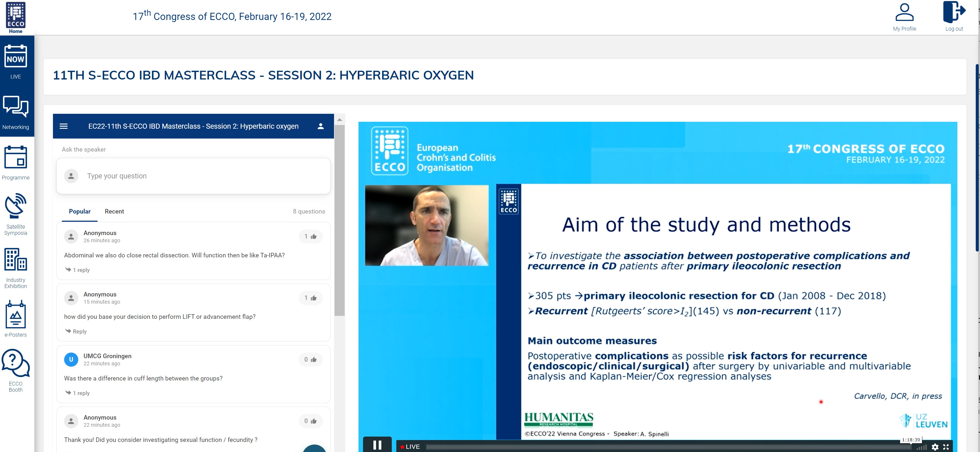Click the Type your question field
The height and width of the screenshot is (452, 980).
(193, 176)
